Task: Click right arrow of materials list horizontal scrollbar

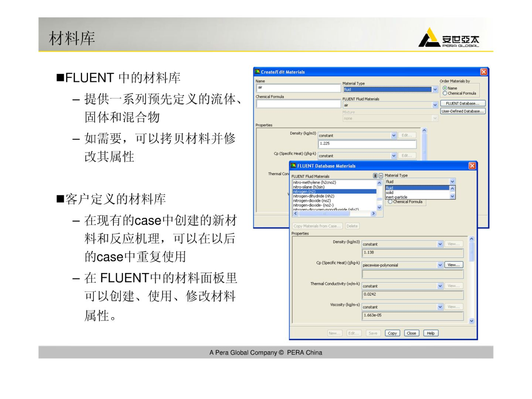Action: click(374, 213)
